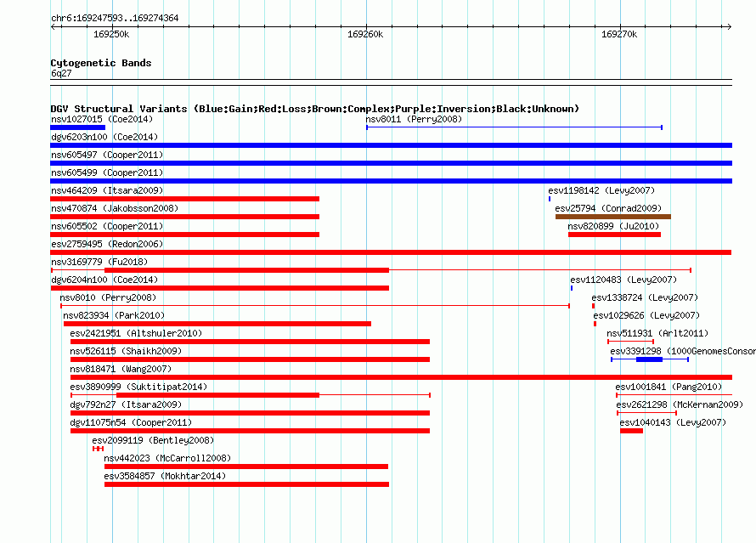Click the 6q27 cytogenetic band label

61,73
